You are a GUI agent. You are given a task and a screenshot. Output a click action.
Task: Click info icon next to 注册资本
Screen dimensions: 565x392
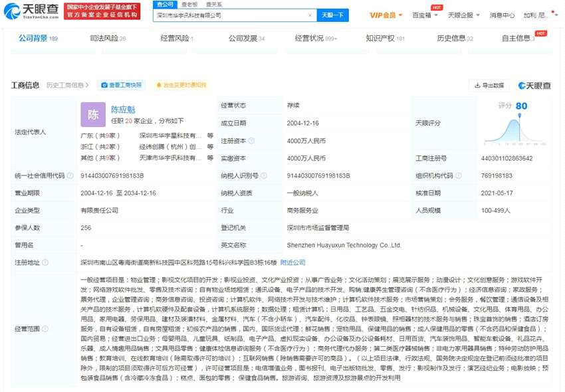click(x=251, y=141)
